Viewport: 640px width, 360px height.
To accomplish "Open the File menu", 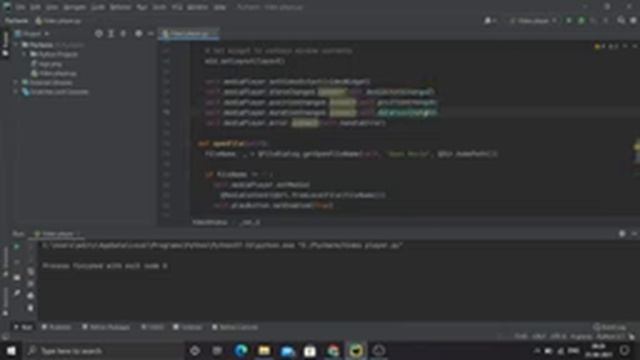I will point(20,7).
